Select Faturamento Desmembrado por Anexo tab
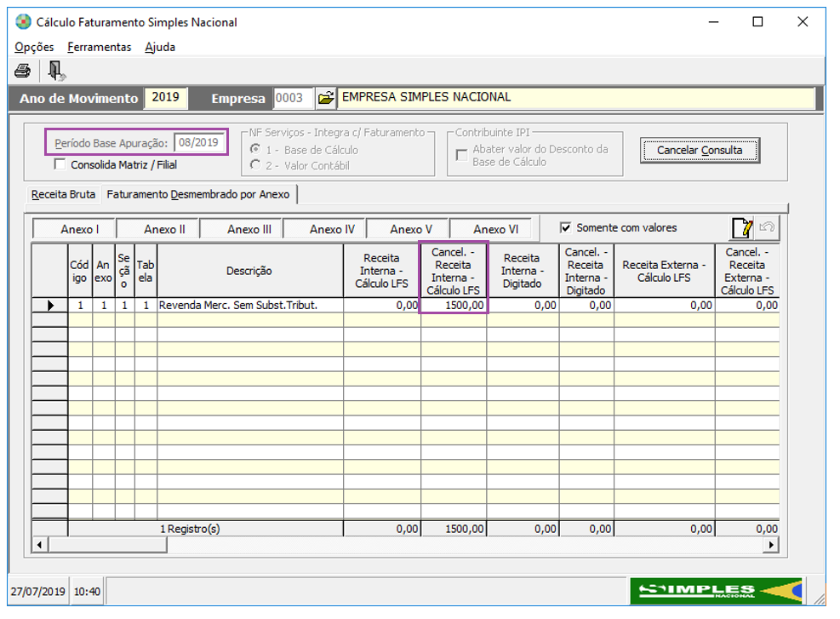 coord(198,194)
